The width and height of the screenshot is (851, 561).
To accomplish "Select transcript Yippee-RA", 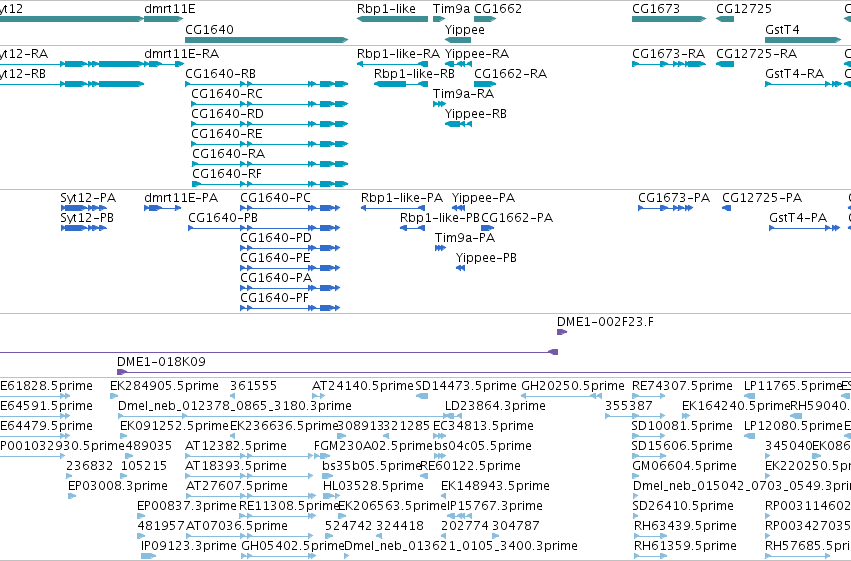I will (477, 54).
